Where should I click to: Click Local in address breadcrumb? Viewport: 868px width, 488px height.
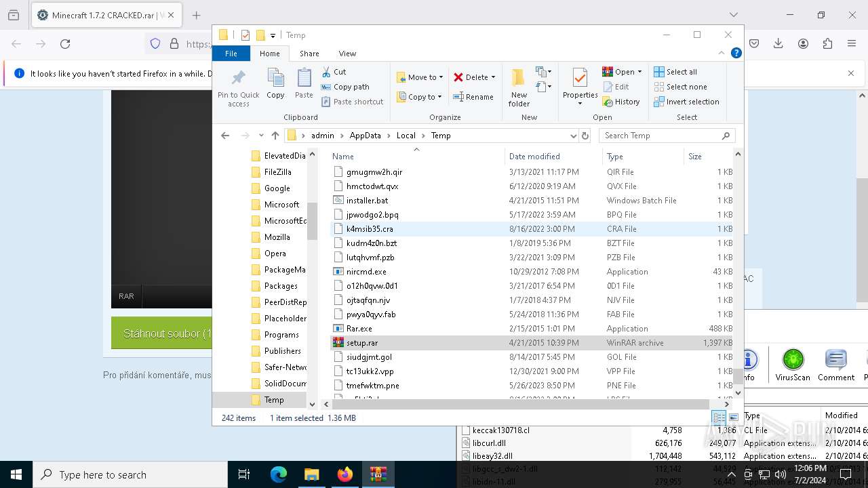(406, 136)
